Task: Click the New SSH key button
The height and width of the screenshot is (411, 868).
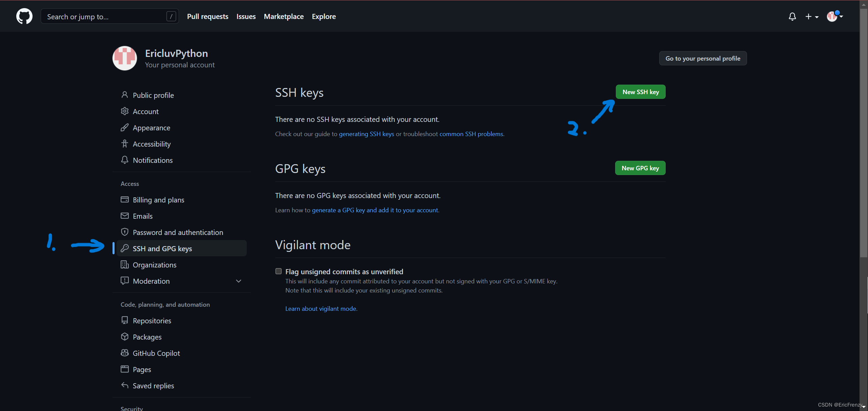Action: coord(641,92)
